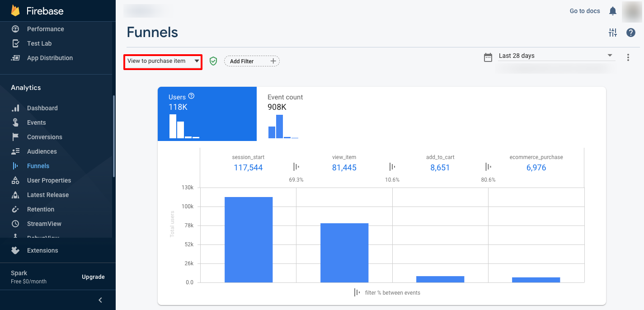Click the view_item count 81,445
The image size is (644, 310).
[x=344, y=168]
